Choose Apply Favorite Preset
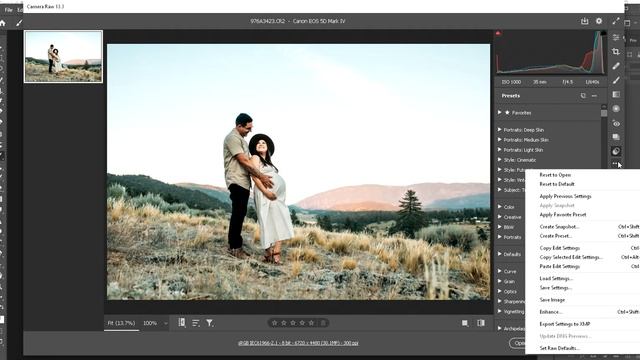The image size is (640, 360). (563, 215)
